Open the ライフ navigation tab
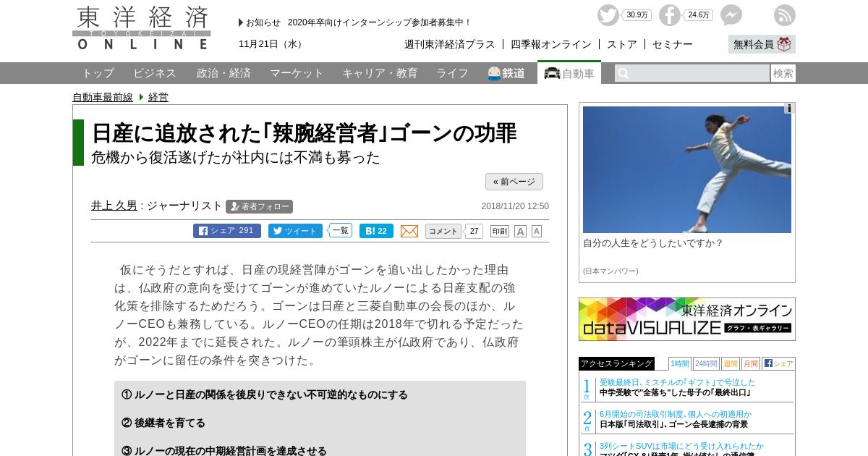Image resolution: width=868 pixels, height=456 pixels. (x=452, y=73)
